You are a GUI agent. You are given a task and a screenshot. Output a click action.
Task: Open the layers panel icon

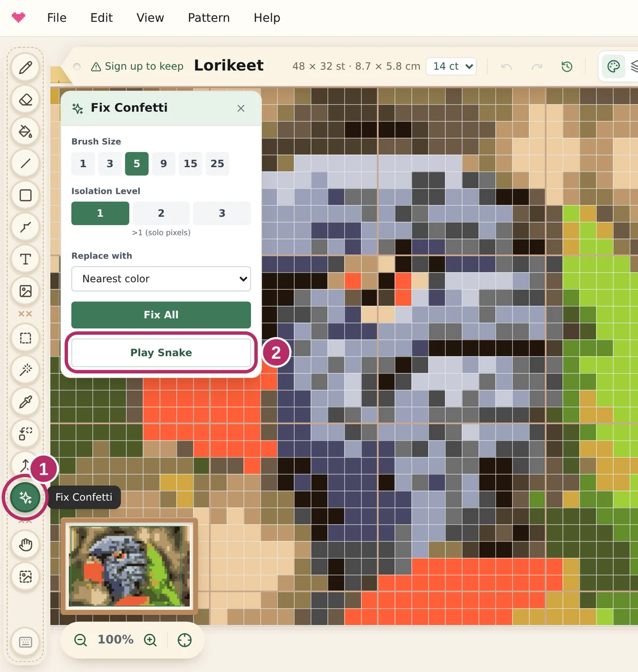point(634,67)
